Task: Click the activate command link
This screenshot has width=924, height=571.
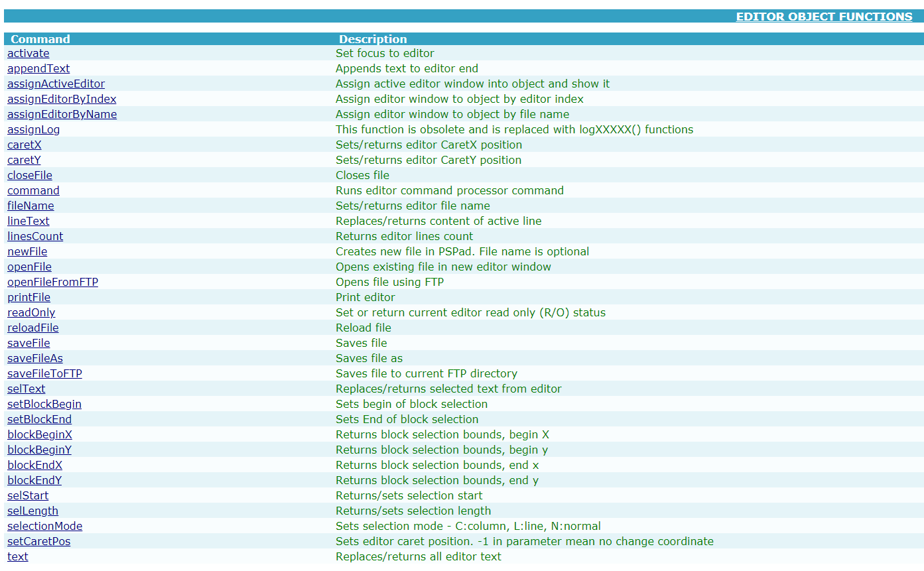Action: pos(29,53)
